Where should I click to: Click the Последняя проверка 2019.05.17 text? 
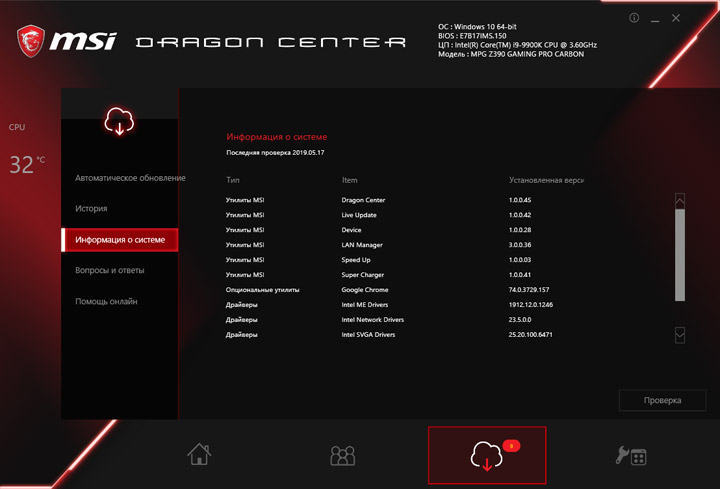[x=276, y=152]
